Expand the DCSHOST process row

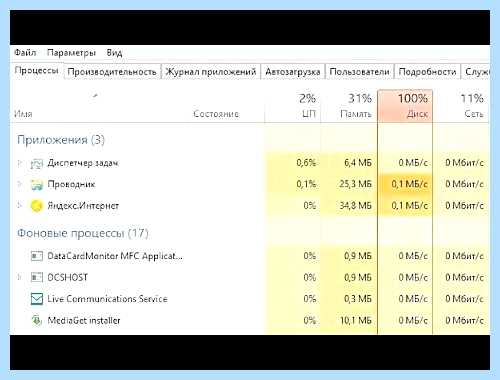coord(20,277)
